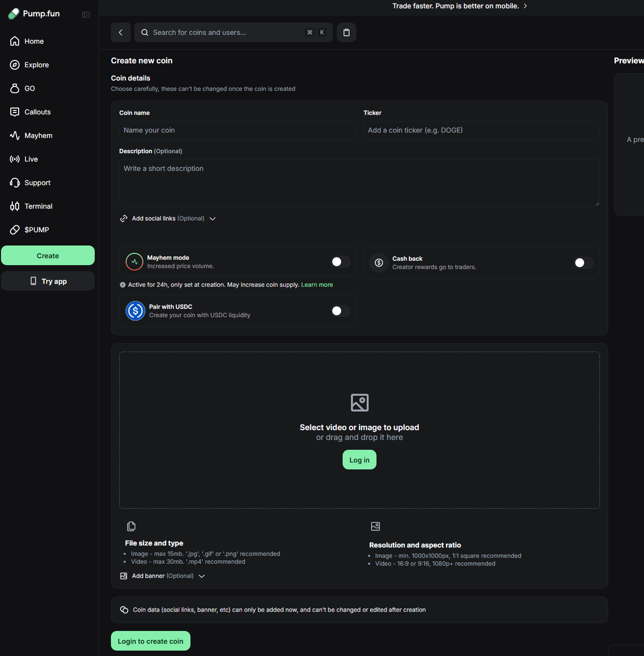Click into the Description text area

coord(359,183)
